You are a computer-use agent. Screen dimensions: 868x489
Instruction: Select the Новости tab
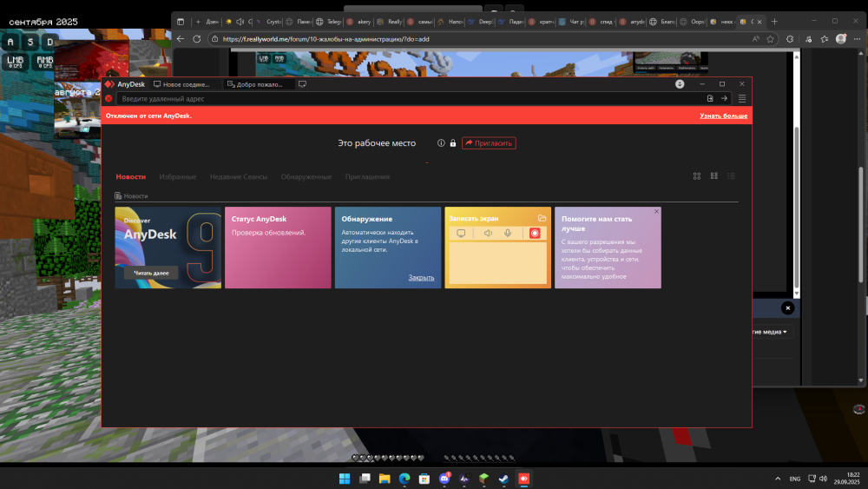131,176
